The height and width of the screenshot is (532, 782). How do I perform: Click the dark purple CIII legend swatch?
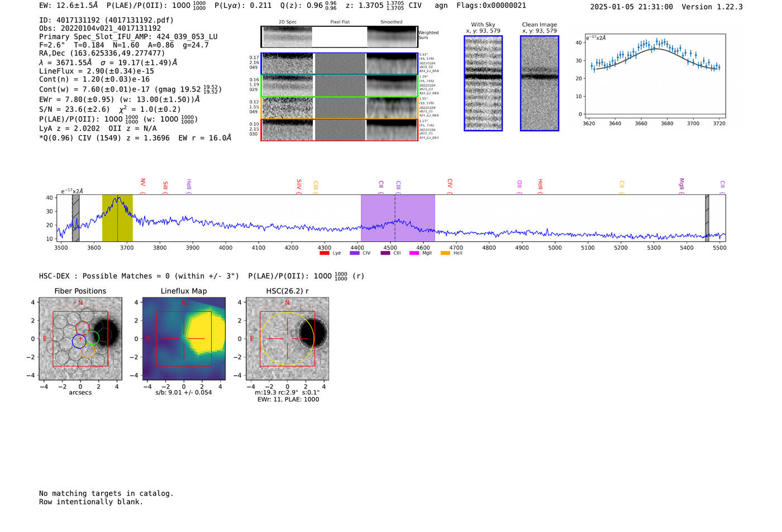[385, 253]
